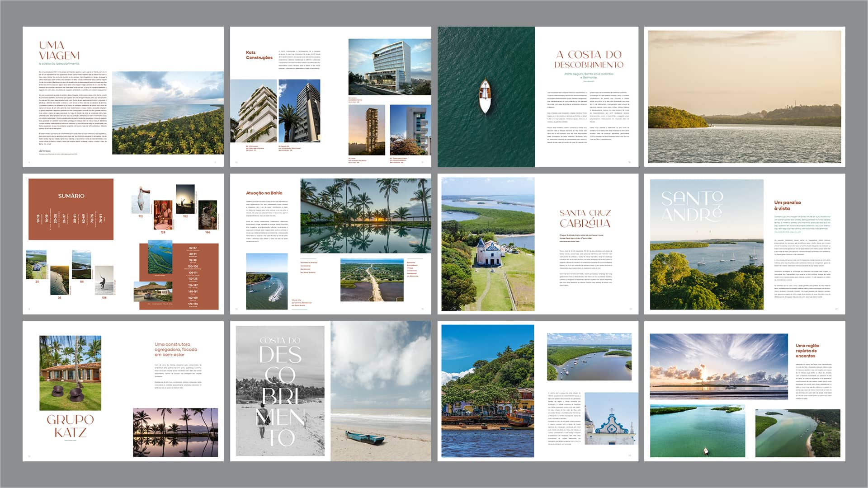868x488 pixels.
Task: Click the 'Katz Construções' title text
Action: (259, 55)
